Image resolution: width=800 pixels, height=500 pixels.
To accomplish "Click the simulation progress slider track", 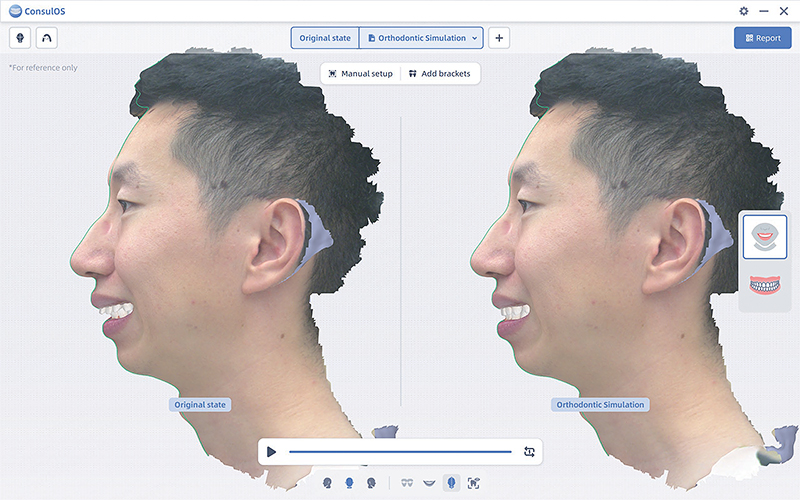I will 400,452.
